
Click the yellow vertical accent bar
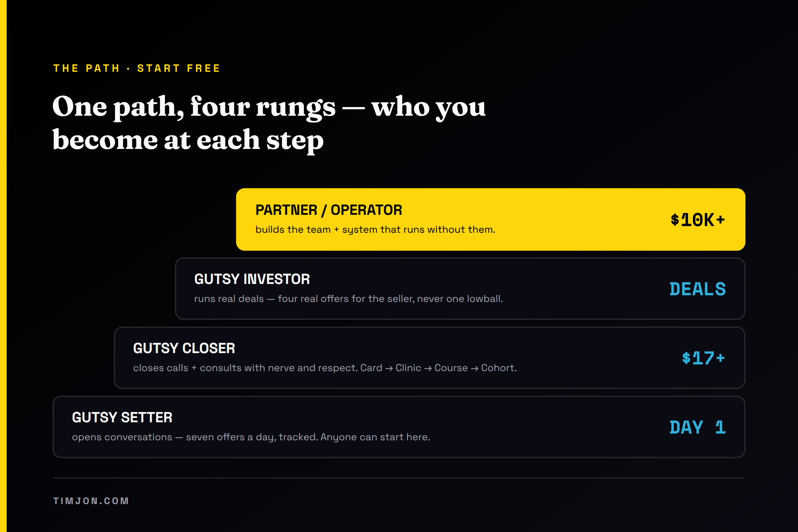tap(3, 266)
